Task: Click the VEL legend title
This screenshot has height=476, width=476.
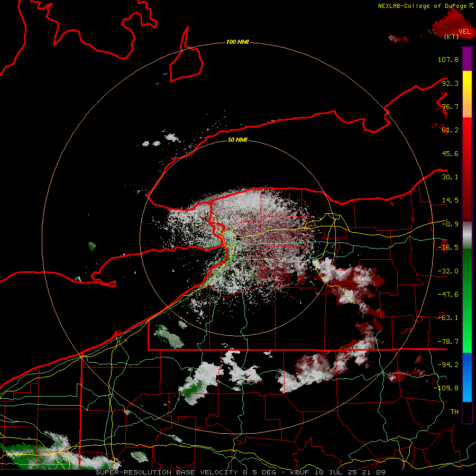Action: [464, 31]
